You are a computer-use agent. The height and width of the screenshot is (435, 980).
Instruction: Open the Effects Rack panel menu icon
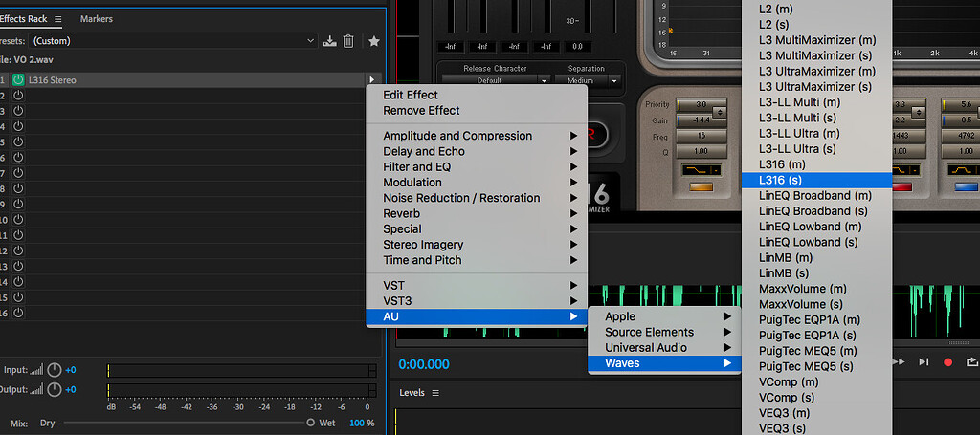click(57, 19)
